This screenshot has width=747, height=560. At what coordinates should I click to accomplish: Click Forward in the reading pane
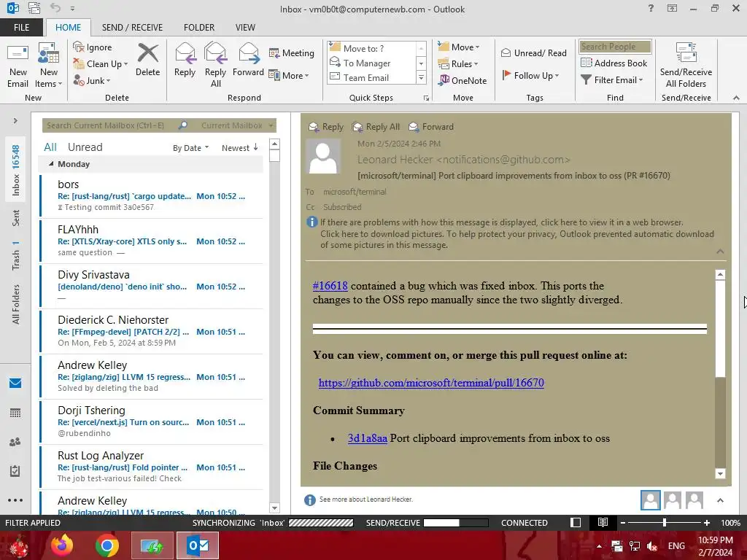click(430, 127)
